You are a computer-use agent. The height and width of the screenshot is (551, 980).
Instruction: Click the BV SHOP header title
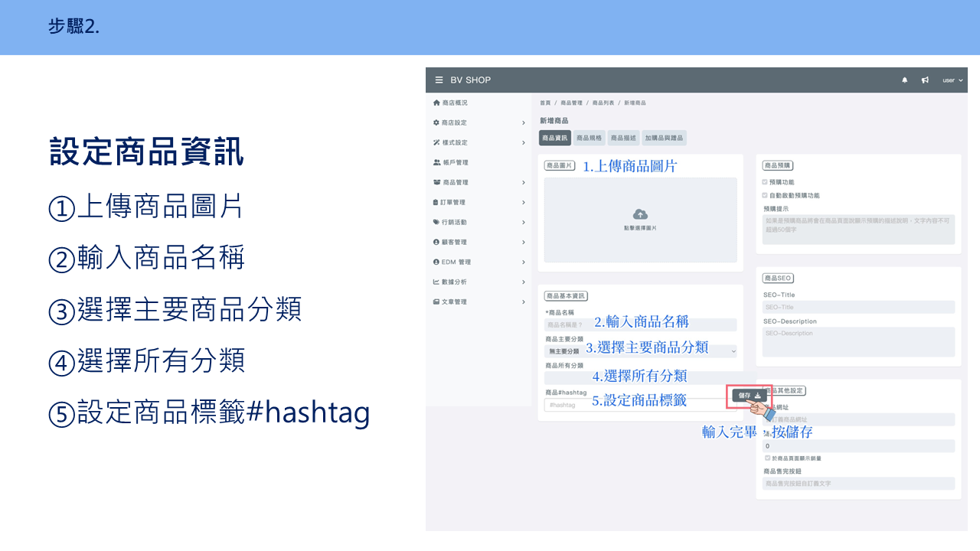[x=471, y=80]
